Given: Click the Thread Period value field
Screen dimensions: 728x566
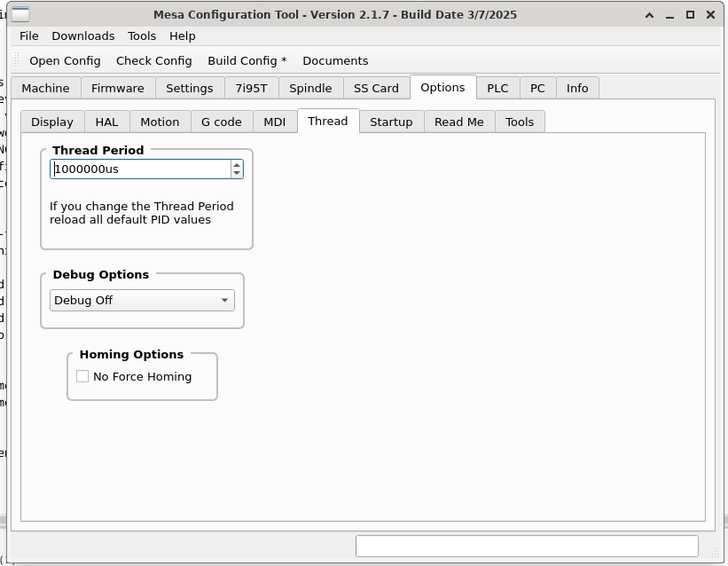Looking at the screenshot, I should point(140,169).
